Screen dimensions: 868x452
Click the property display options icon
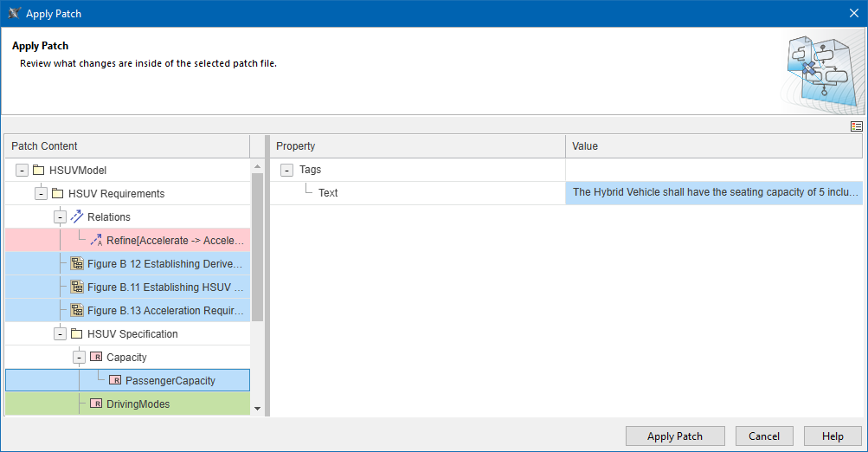tap(856, 126)
